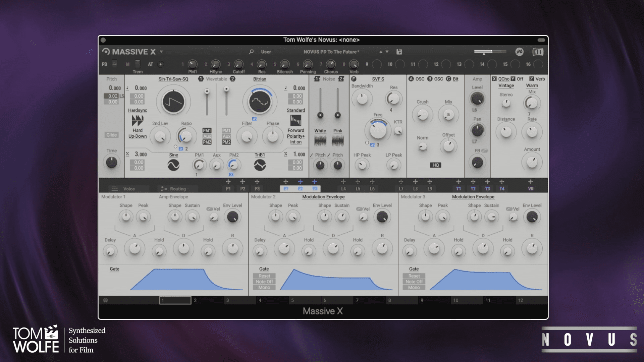Click the icon left of performer slot 1
The height and width of the screenshot is (362, 644).
[105, 300]
